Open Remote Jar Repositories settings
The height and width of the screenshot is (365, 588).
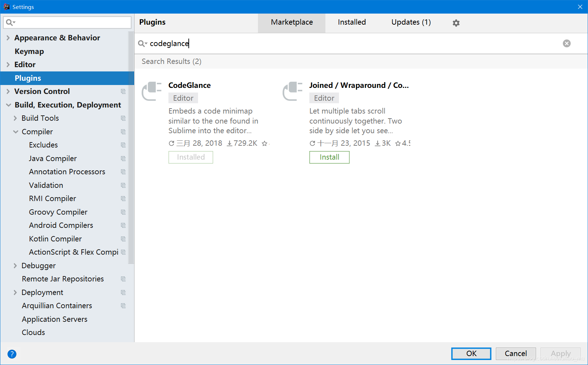coord(63,279)
